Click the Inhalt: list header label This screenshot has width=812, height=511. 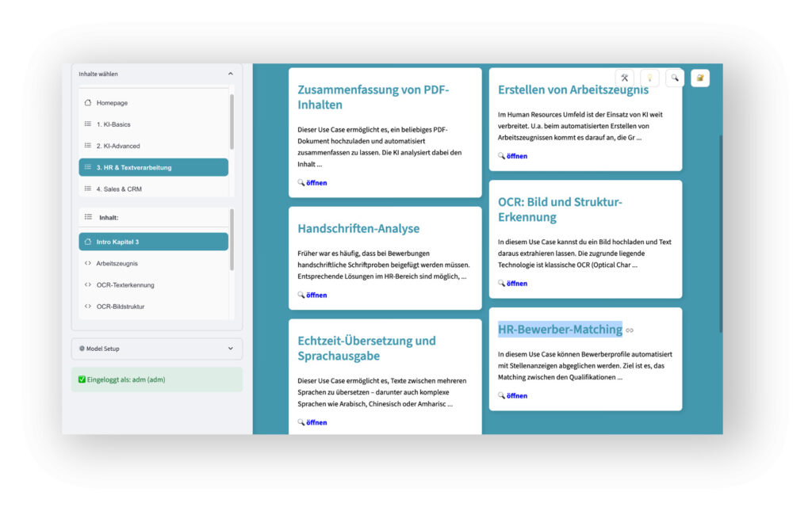pos(109,217)
